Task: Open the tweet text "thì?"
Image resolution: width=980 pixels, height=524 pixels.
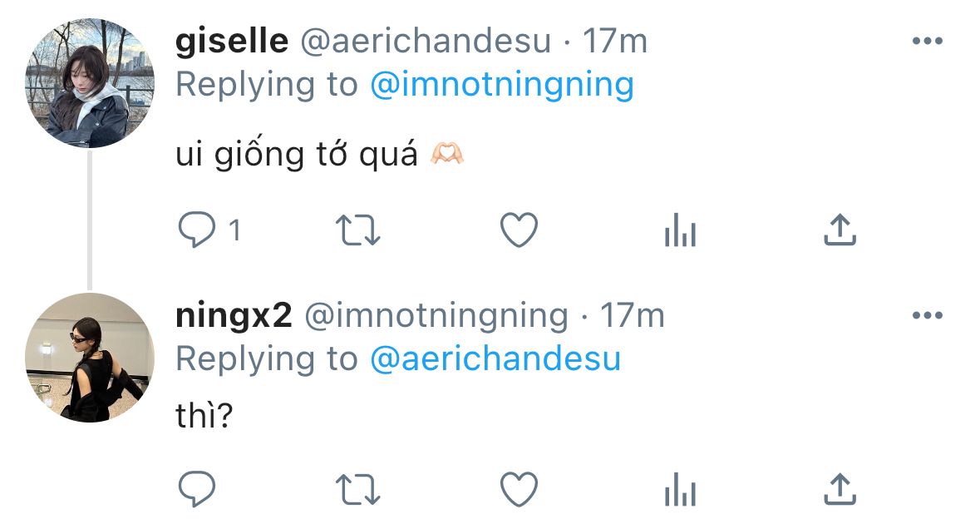Action: pyautogui.click(x=204, y=417)
